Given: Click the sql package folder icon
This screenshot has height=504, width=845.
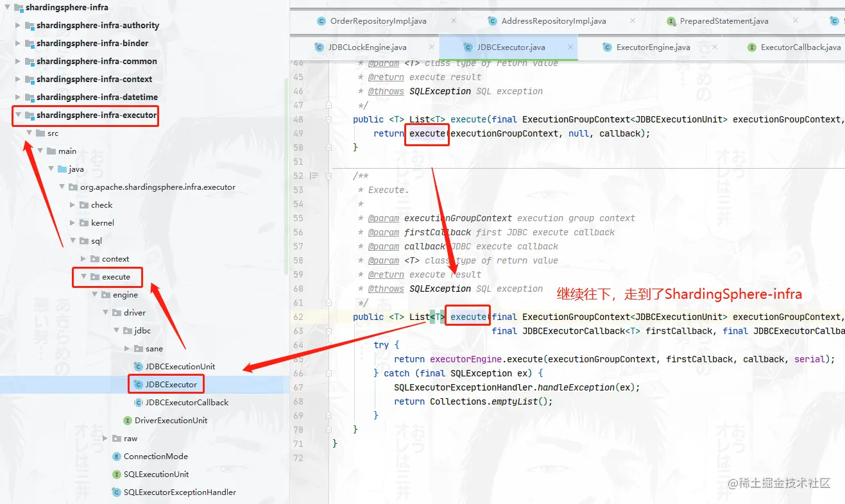Looking at the screenshot, I should [x=84, y=241].
